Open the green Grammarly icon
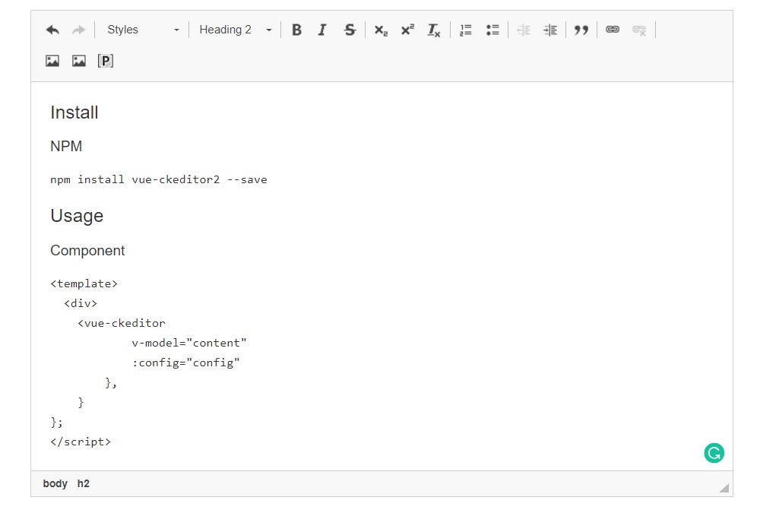This screenshot has width=760, height=532. pos(714,453)
